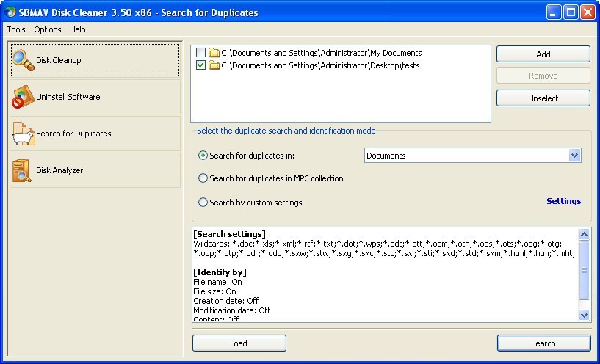Minimize the Disk Cleaner window
600x364 pixels.
click(553, 12)
